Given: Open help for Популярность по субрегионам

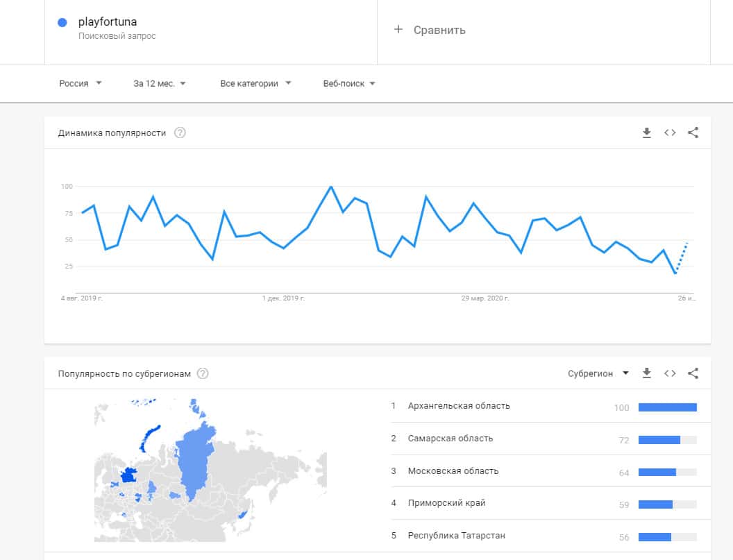Looking at the screenshot, I should (x=203, y=373).
